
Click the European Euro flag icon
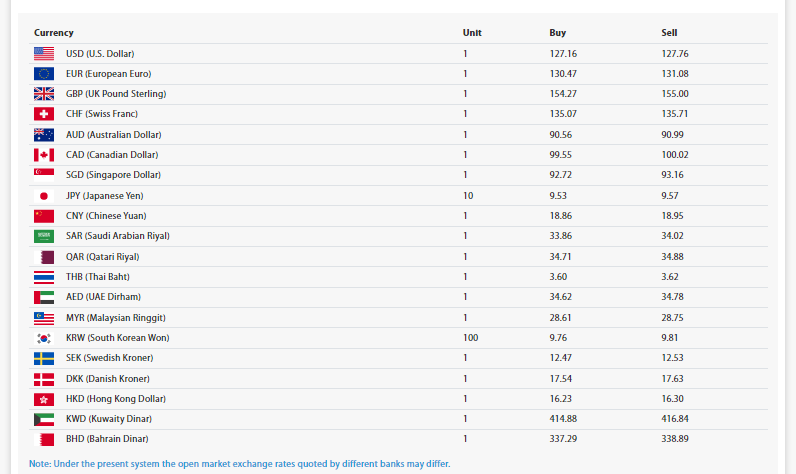[x=44, y=74]
